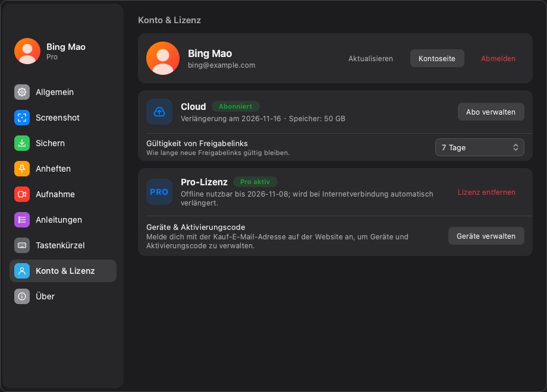Click the stepper arrows on Freigabelinks dropdown

pyautogui.click(x=515, y=147)
